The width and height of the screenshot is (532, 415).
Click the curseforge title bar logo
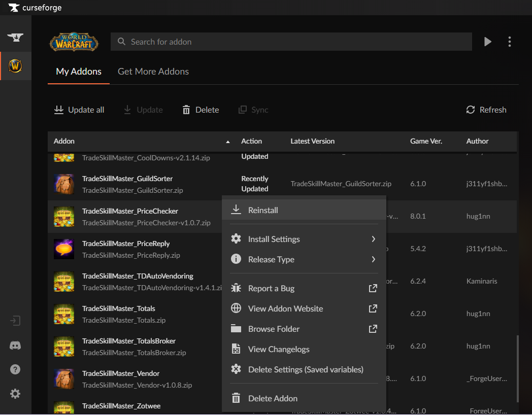point(35,8)
